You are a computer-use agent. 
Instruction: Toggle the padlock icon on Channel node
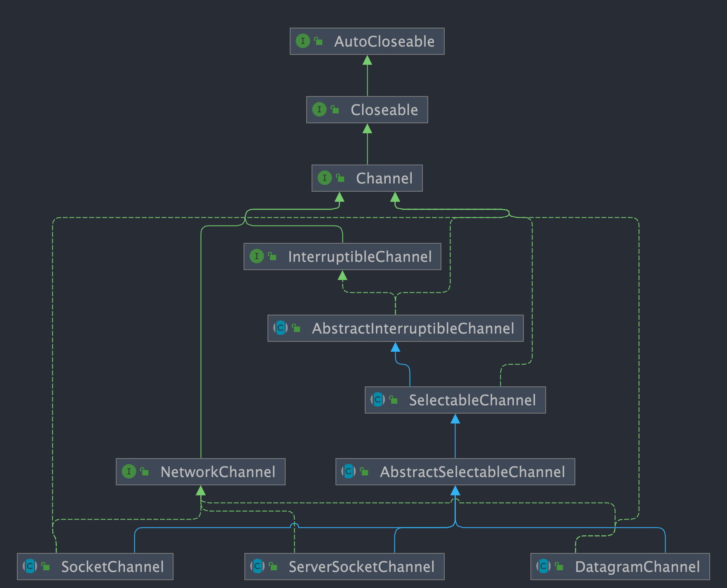(340, 178)
